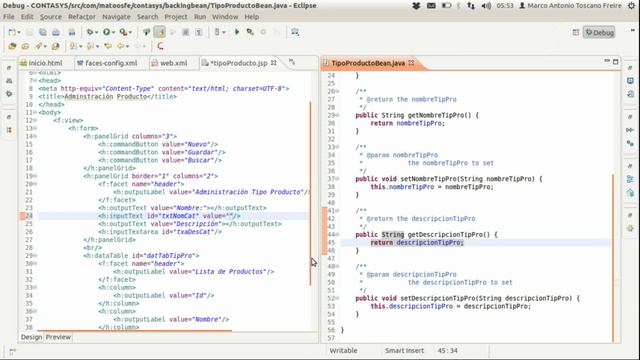Click the green Run As icon
Screen dimensions: 640x360
(107, 32)
